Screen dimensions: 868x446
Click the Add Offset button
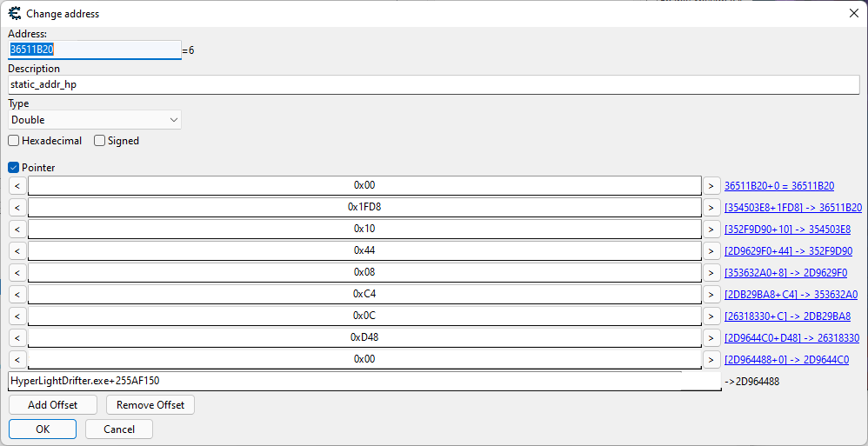point(53,405)
